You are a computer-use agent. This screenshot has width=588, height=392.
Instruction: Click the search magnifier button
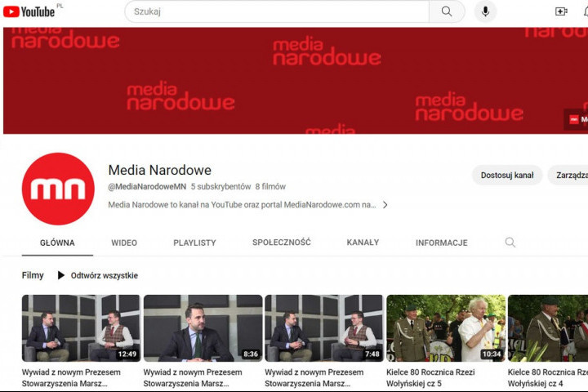(x=447, y=11)
